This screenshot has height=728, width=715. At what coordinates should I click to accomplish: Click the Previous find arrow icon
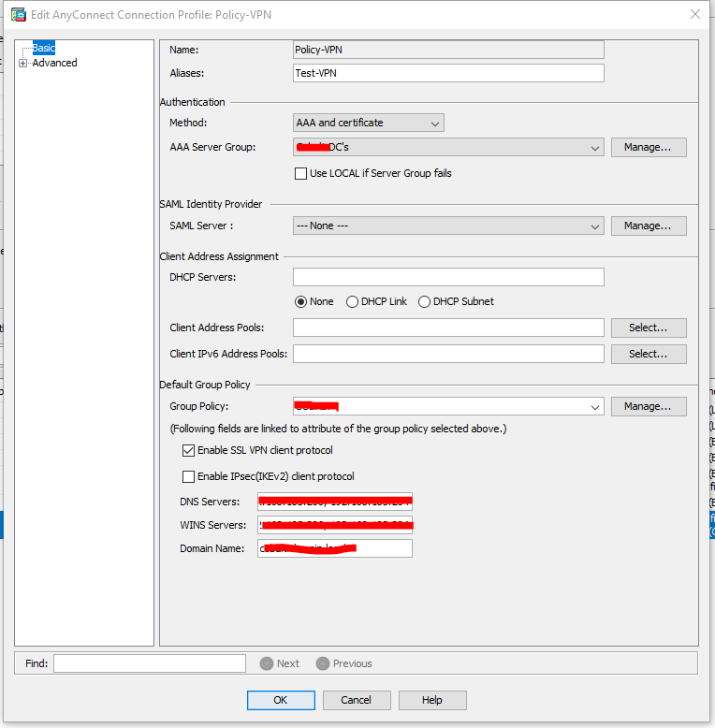(323, 663)
